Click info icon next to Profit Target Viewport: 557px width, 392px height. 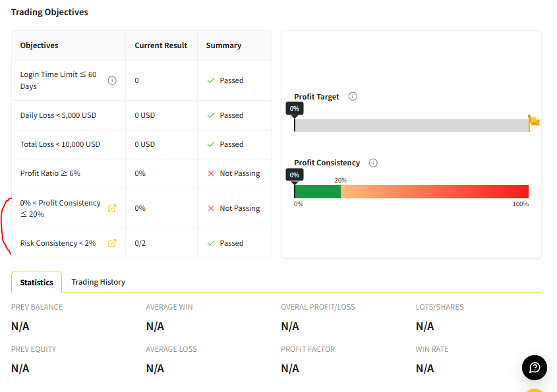[353, 97]
